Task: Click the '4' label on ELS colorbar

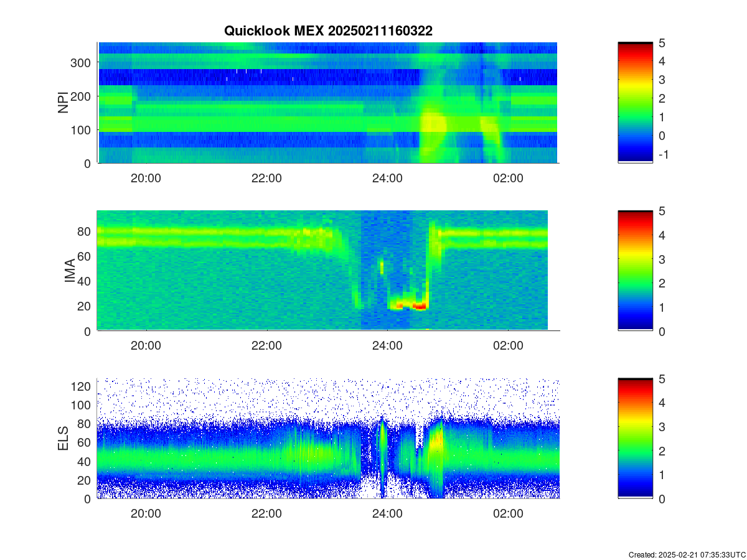Action: (662, 403)
